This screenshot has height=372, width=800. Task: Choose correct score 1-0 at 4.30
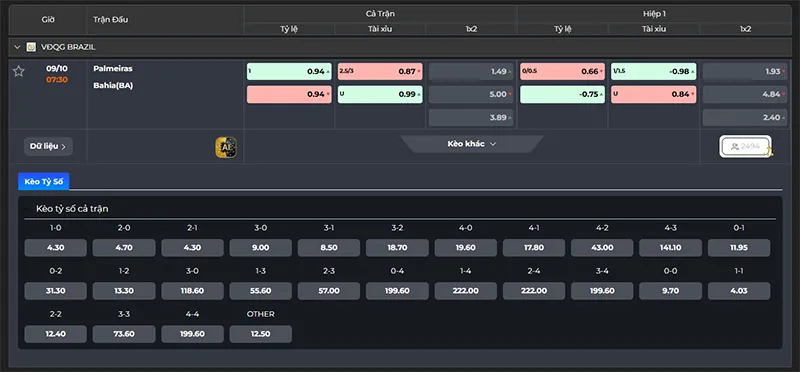(56, 247)
